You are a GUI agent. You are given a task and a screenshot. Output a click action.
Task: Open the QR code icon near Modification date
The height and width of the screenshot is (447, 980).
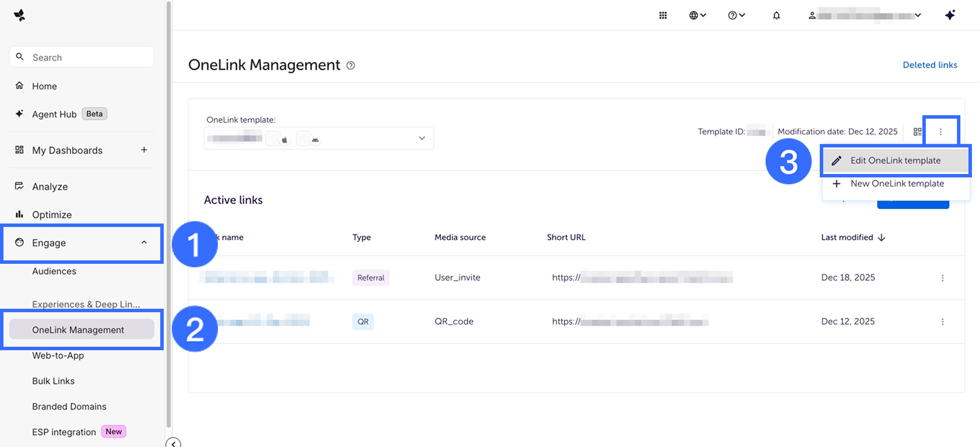pyautogui.click(x=917, y=132)
